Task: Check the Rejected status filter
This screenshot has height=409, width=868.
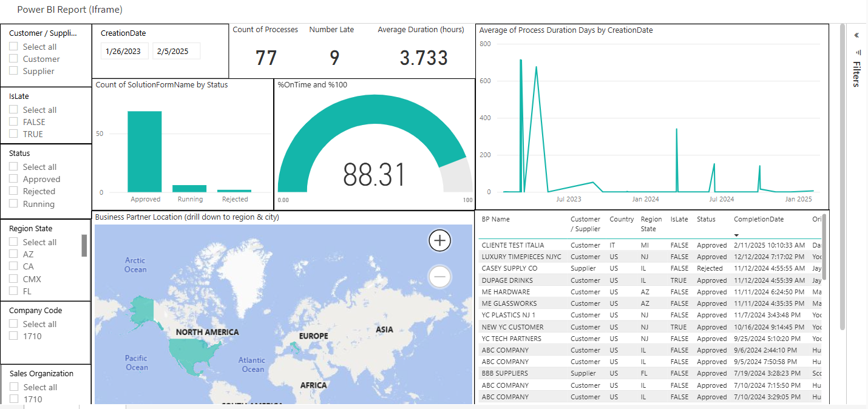Action: click(13, 191)
